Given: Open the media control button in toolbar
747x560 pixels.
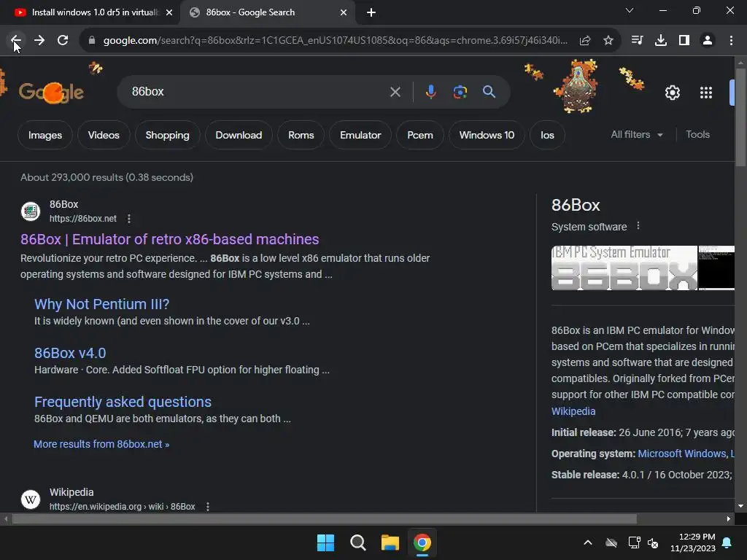Looking at the screenshot, I should (x=637, y=41).
